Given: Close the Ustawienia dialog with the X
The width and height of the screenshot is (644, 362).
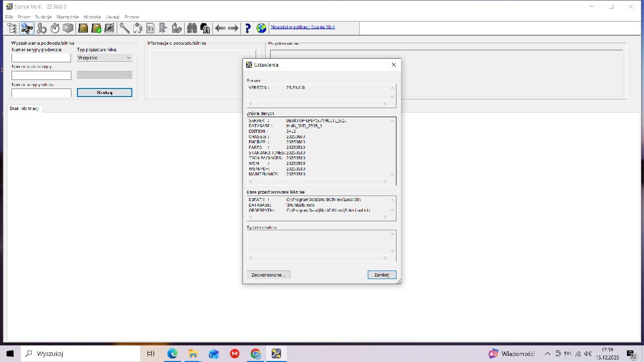Looking at the screenshot, I should pyautogui.click(x=394, y=65).
